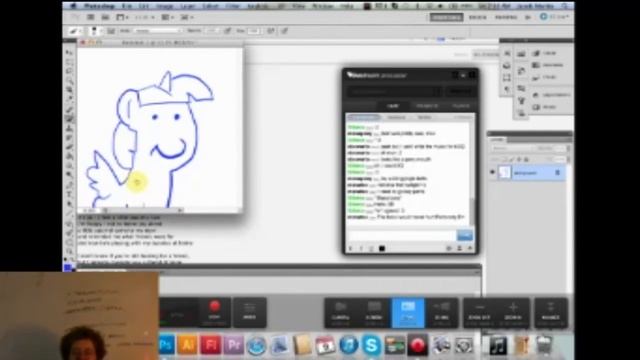Click the lock icon on the Background layer
The image size is (640, 360).
pyautogui.click(x=558, y=173)
